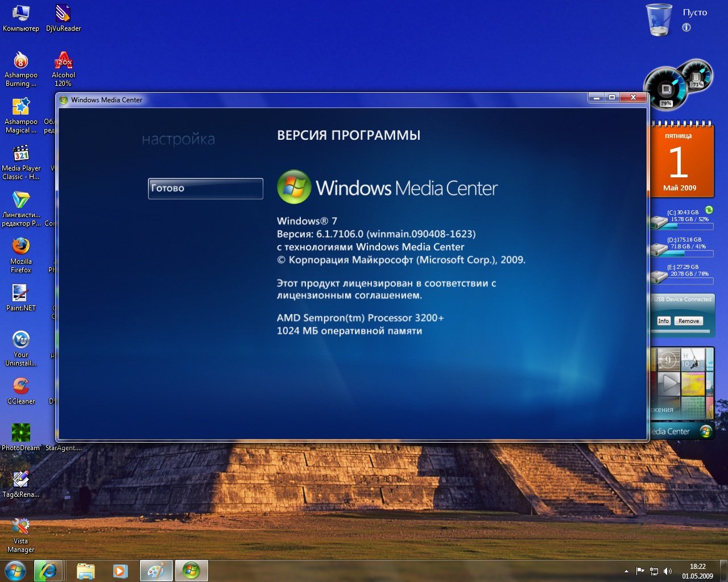
Task: Minimize the Windows Media Center window
Action: coord(596,98)
